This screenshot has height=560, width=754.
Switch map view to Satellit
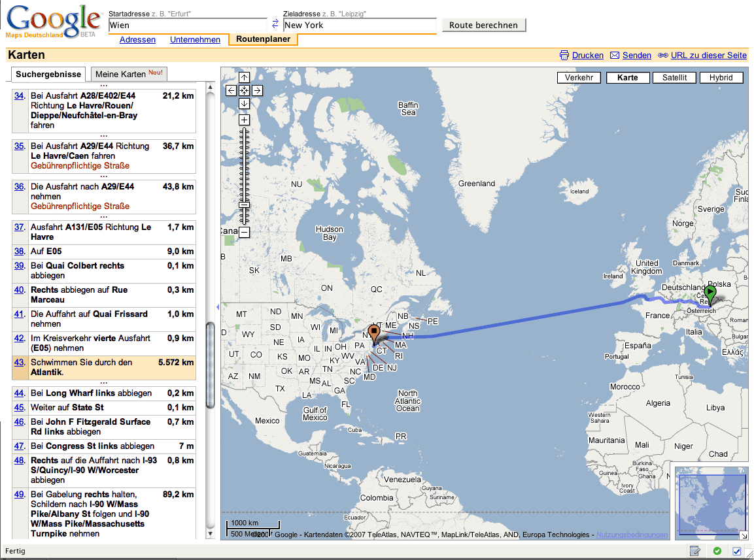(x=674, y=78)
